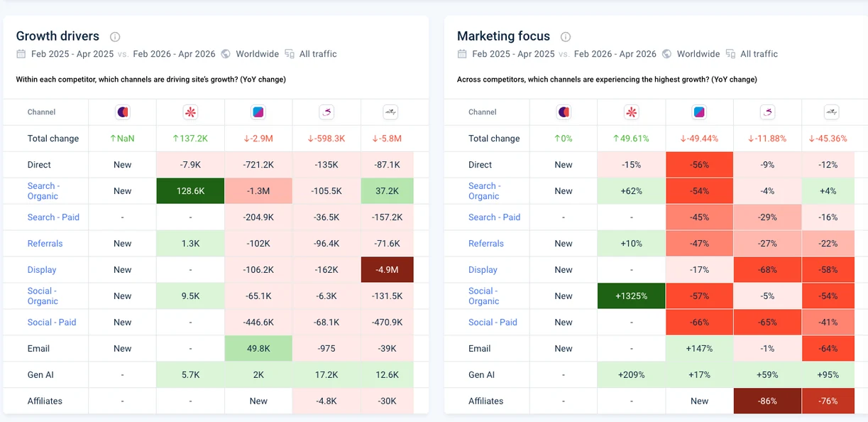This screenshot has height=422, width=868.
Task: Click the calendar icon in Marketing focus
Action: click(462, 54)
